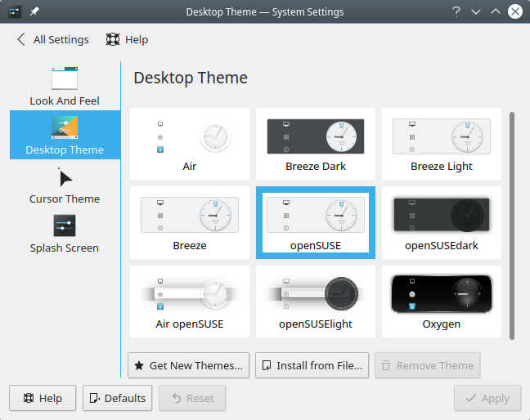This screenshot has width=530, height=420.
Task: Click the Desktop Theme page heading
Action: tap(191, 78)
